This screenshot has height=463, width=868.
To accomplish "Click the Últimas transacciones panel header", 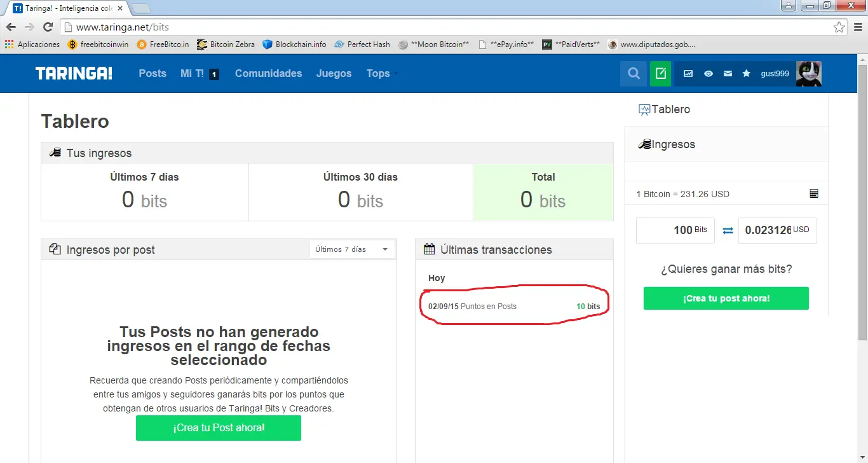I will (515, 250).
